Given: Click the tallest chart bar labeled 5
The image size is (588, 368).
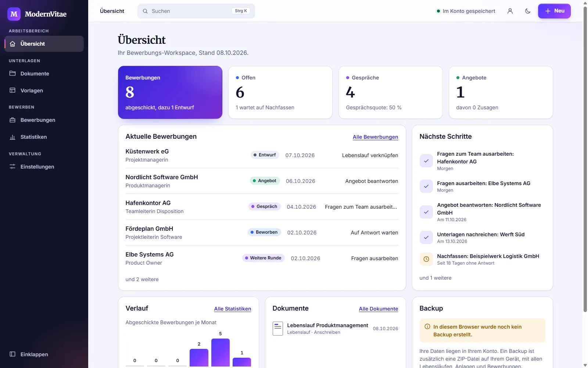Looking at the screenshot, I should (220, 353).
